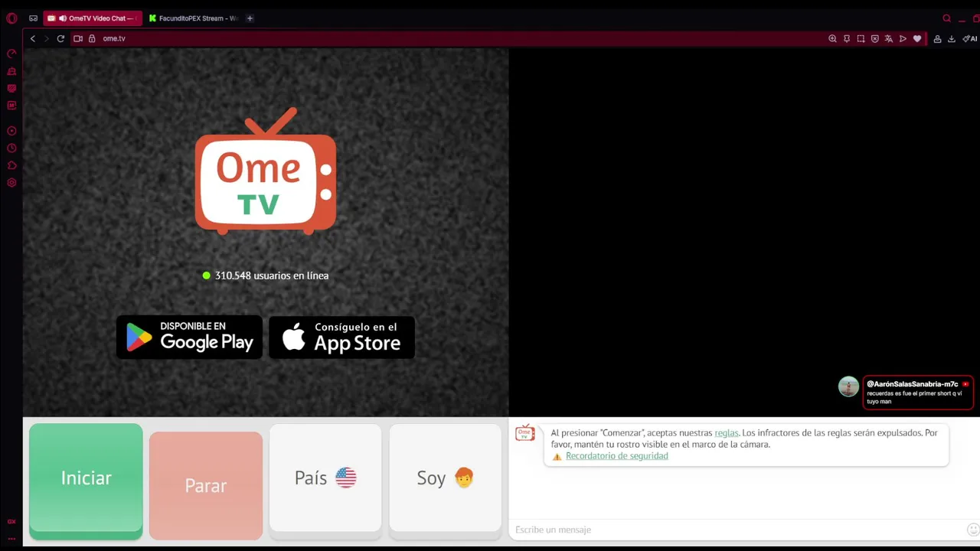980x551 pixels.
Task: Click the 310.548 usuarios en línea text
Action: coord(272,275)
